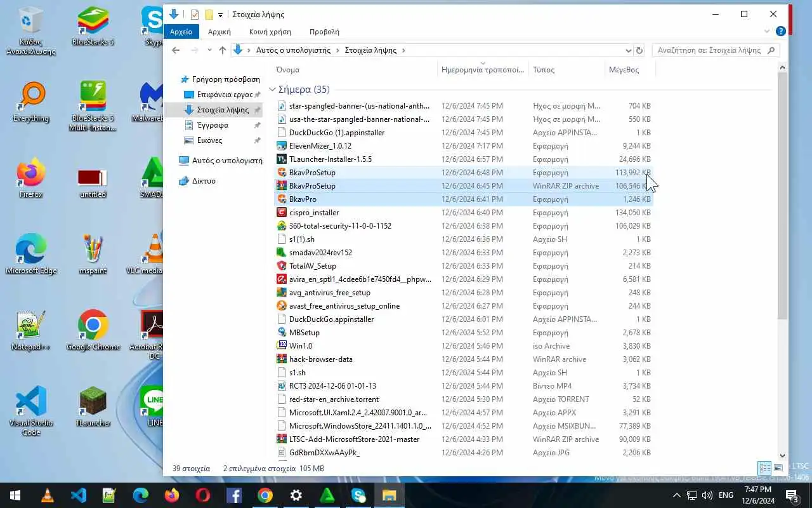The height and width of the screenshot is (508, 812).
Task: Open the BlueStacks 5 desktop shortcut
Action: (93, 27)
